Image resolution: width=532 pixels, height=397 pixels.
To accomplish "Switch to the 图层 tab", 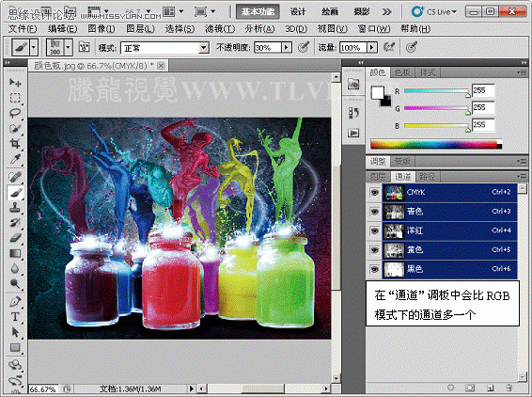I will click(x=378, y=177).
